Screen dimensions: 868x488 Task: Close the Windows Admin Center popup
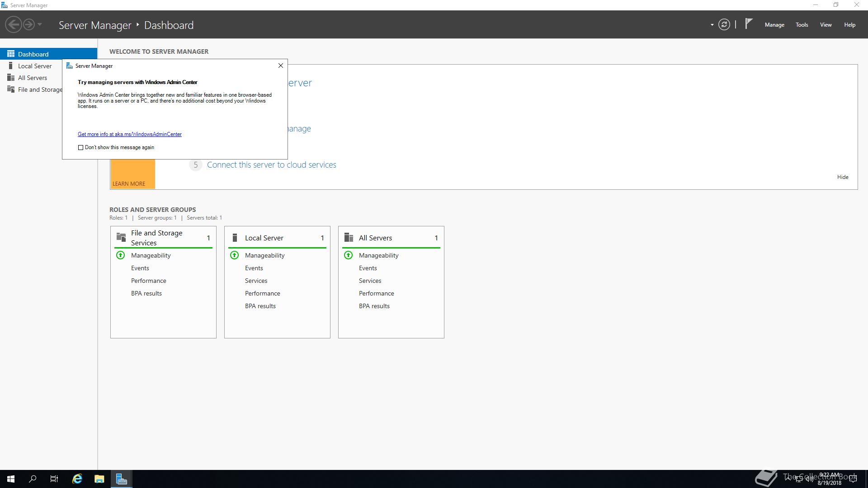point(280,66)
